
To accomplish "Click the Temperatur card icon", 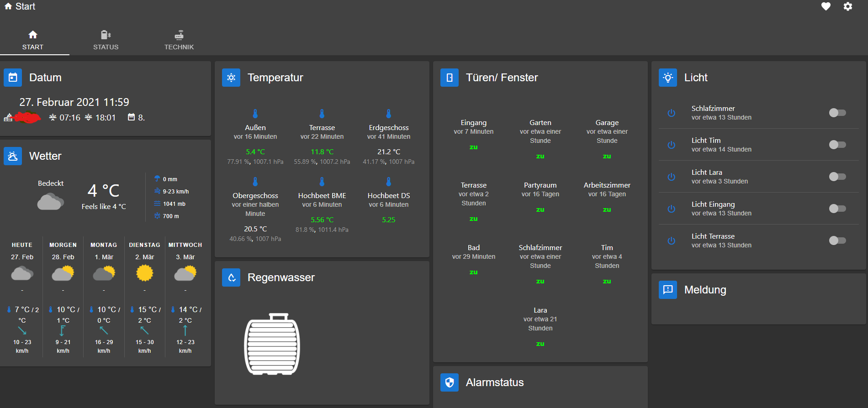I will tap(231, 78).
